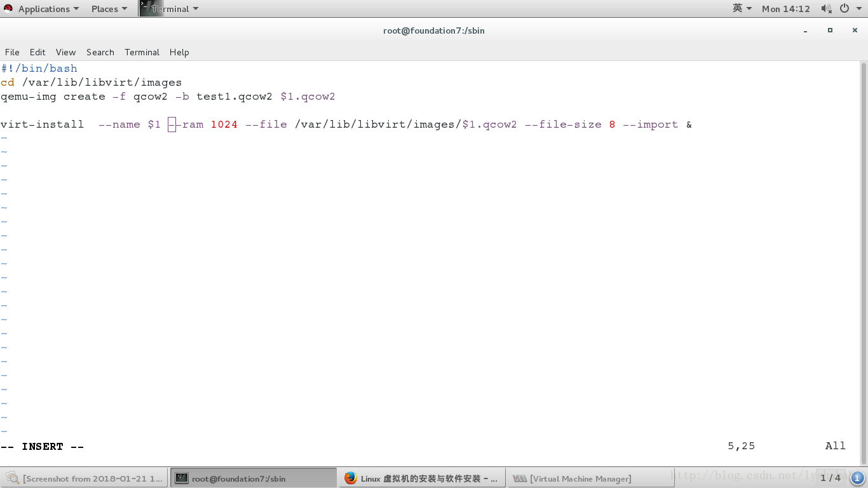Screen dimensions: 868x488
Task: Click the -- INSERT -- mode indicator
Action: coord(43,447)
